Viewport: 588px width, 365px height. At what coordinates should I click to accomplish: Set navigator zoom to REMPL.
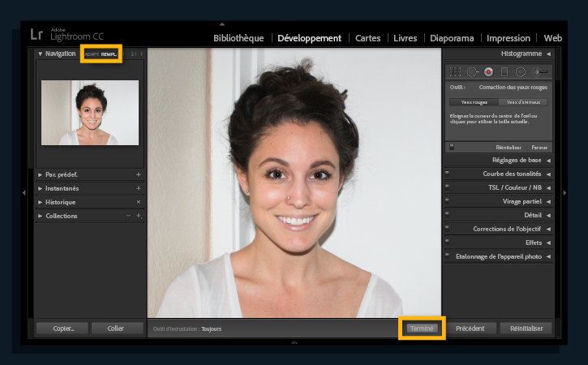click(109, 54)
